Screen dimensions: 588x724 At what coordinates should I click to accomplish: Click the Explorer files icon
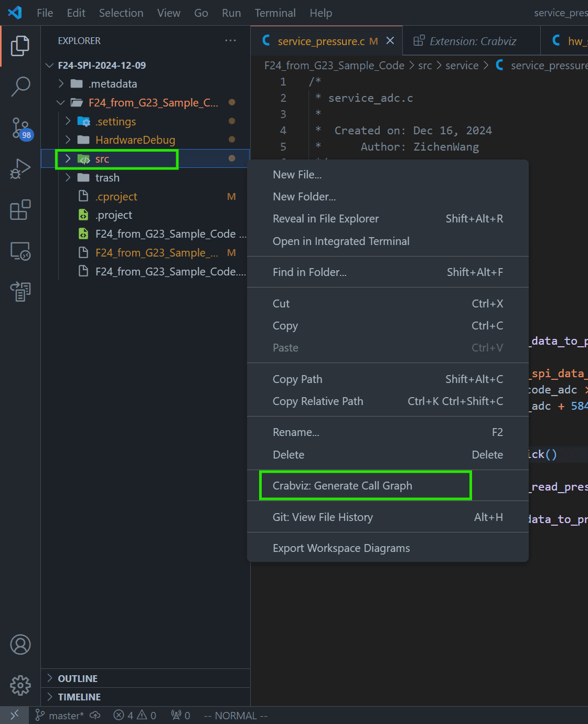(20, 46)
